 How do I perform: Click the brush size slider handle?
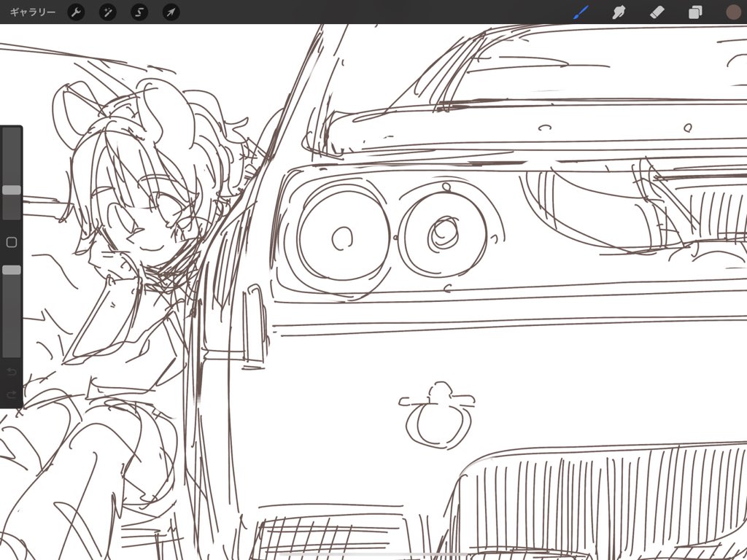pos(12,190)
